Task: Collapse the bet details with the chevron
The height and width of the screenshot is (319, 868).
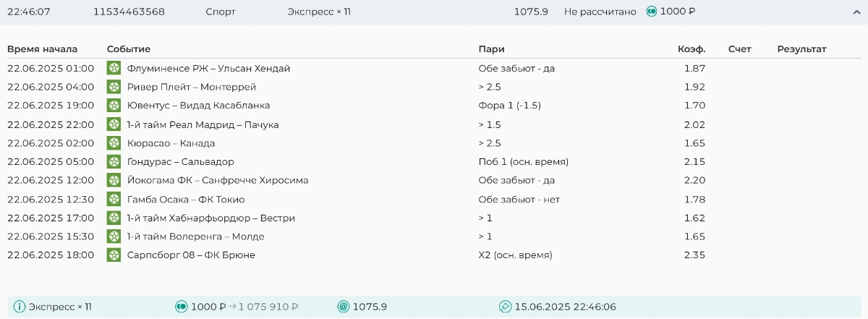Action: (856, 12)
